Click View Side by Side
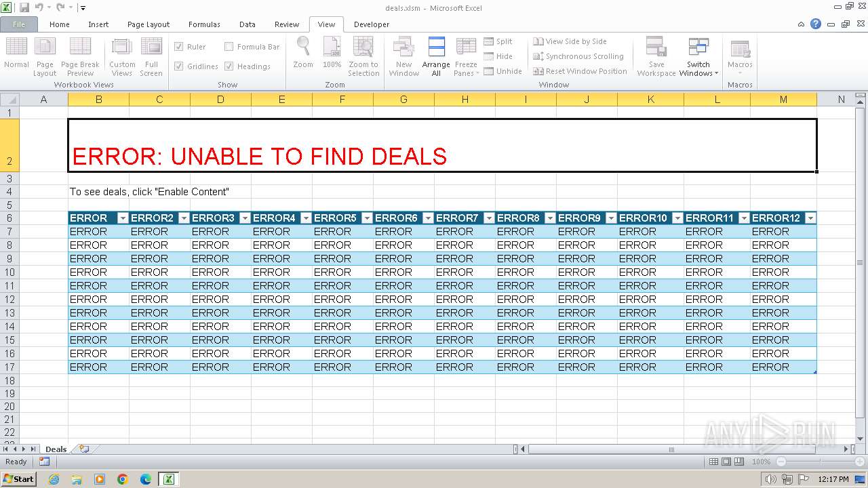 (x=570, y=41)
